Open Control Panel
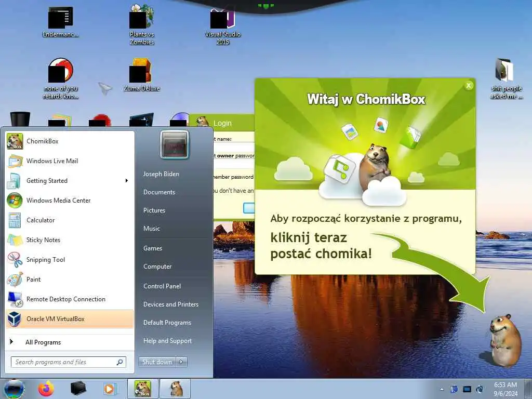The width and height of the screenshot is (532, 399). (x=162, y=286)
